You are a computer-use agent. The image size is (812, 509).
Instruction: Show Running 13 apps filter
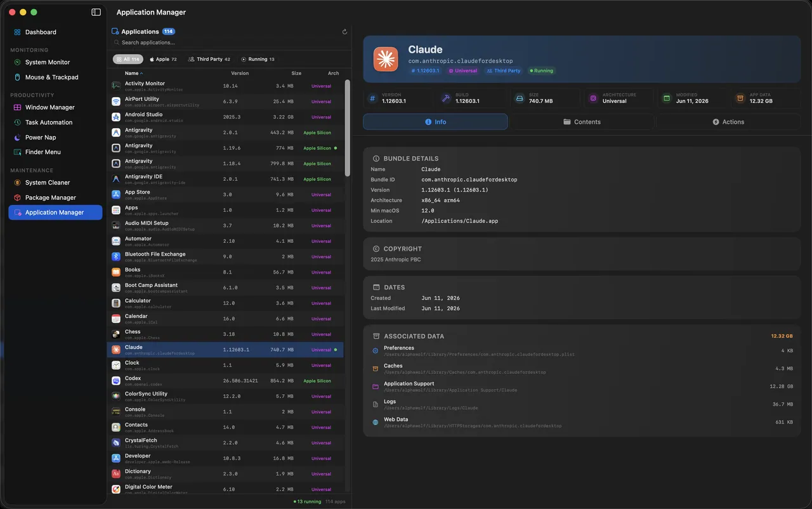coord(258,59)
